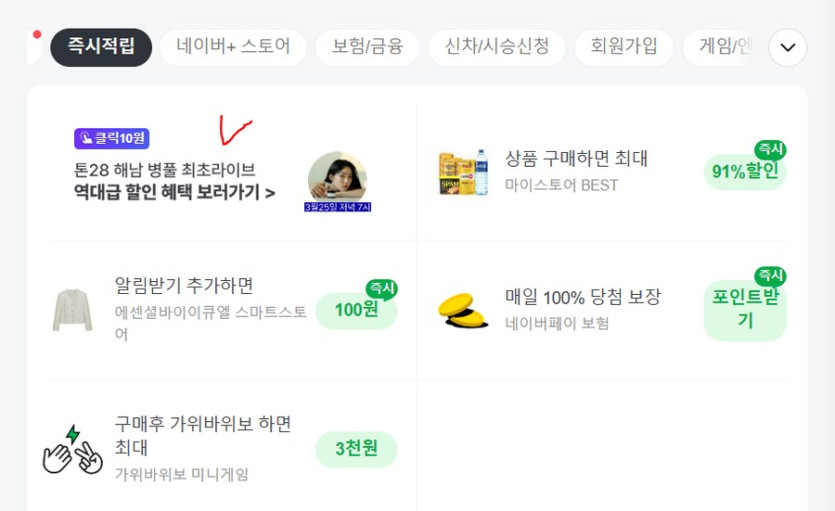Open the live broadcast host thumbnail
The width and height of the screenshot is (835, 511).
(x=337, y=179)
